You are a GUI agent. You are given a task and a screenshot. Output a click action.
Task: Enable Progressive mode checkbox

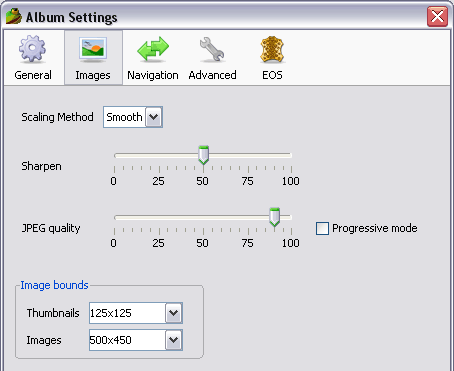coord(322,228)
